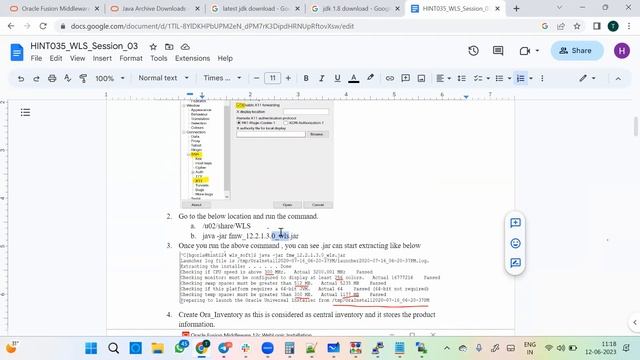Open the spelling and grammar check
640x360 pixels.
point(67,78)
